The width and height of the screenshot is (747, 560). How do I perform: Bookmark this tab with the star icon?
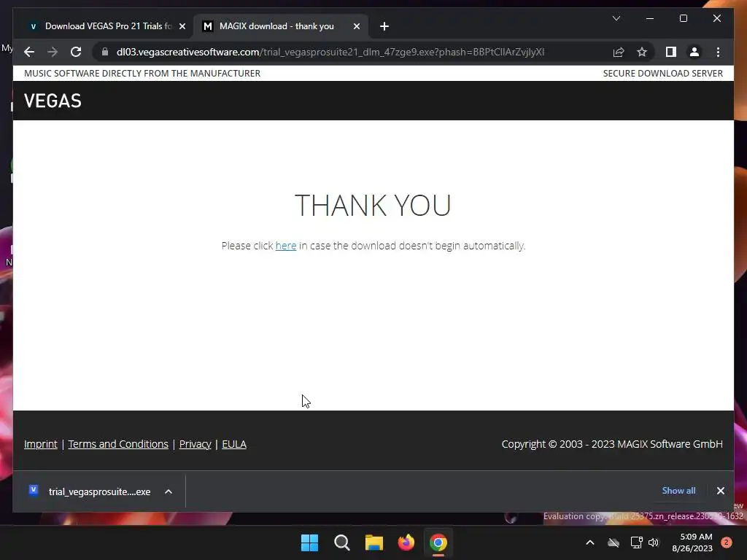point(642,52)
